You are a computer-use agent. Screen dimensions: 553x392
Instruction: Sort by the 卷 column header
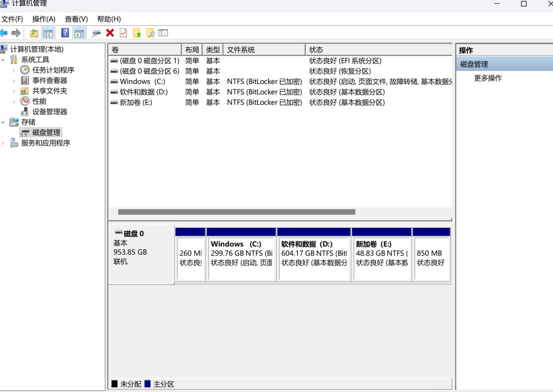tap(145, 50)
